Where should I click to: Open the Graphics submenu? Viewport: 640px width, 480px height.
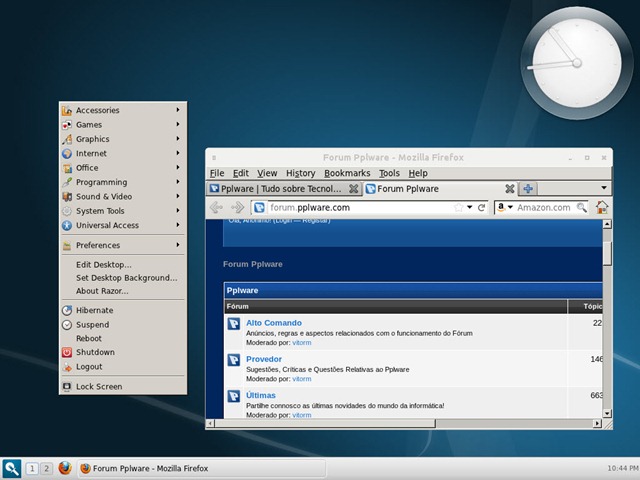click(122, 139)
